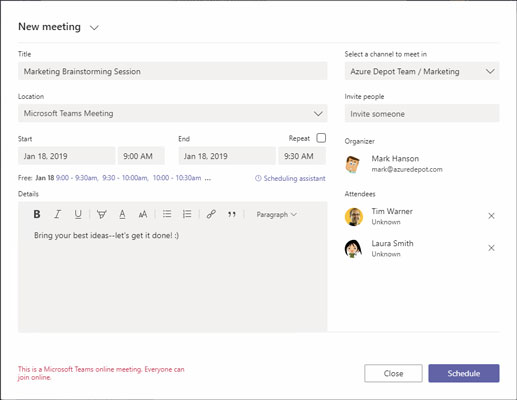Click the Schedule button

[x=464, y=373]
